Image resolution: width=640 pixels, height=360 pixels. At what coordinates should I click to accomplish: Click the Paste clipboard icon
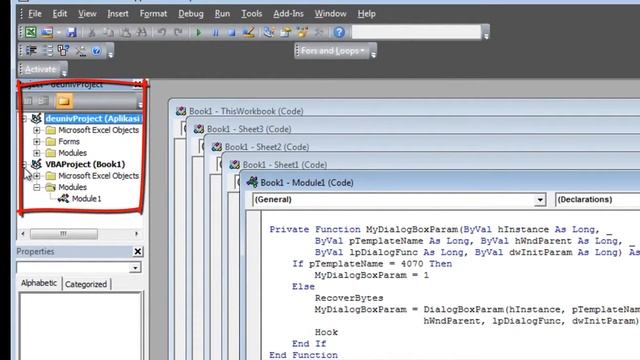125,32
